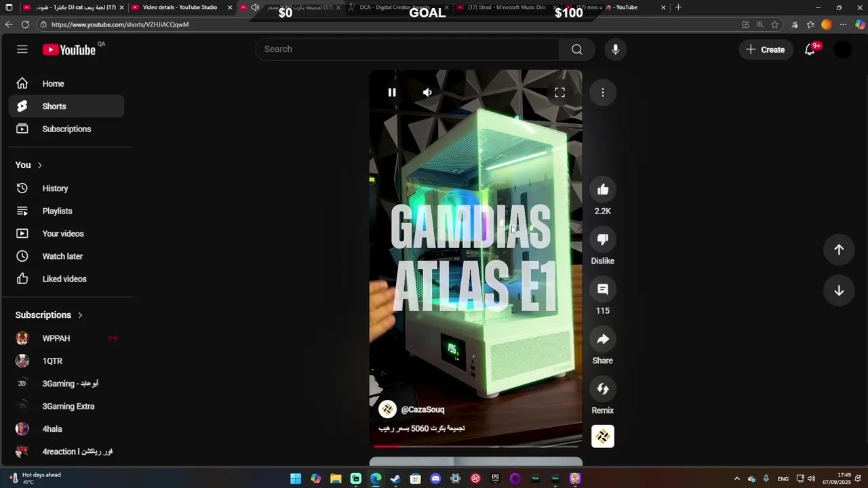Screen dimensions: 868x488
Task: Open Liked videos
Action: [x=66, y=279]
